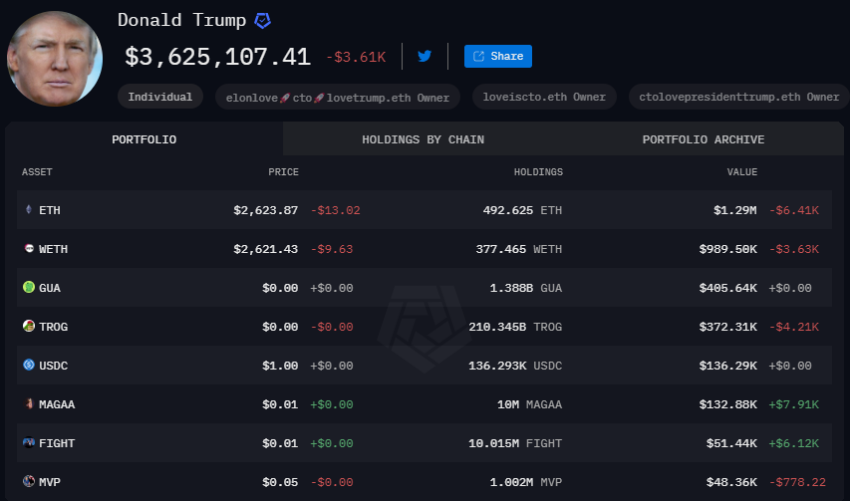The width and height of the screenshot is (850, 501).
Task: Click the VALUE column header
Action: [742, 172]
